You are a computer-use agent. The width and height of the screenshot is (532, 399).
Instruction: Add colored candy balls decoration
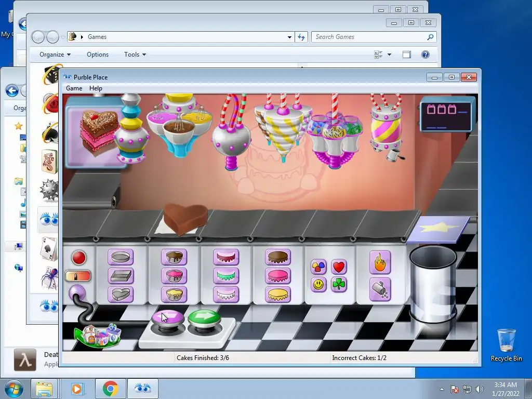tap(318, 267)
